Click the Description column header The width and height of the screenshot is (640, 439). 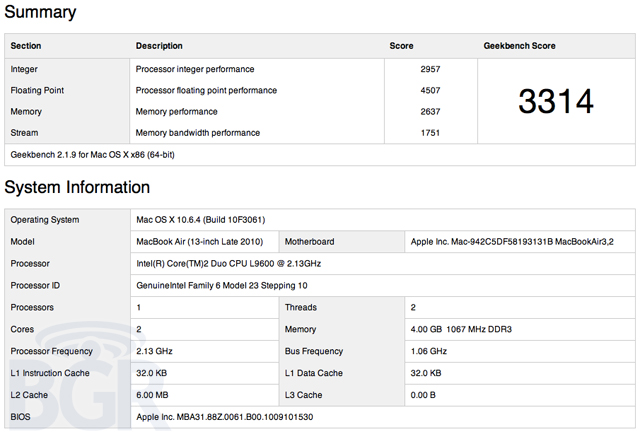(x=159, y=46)
